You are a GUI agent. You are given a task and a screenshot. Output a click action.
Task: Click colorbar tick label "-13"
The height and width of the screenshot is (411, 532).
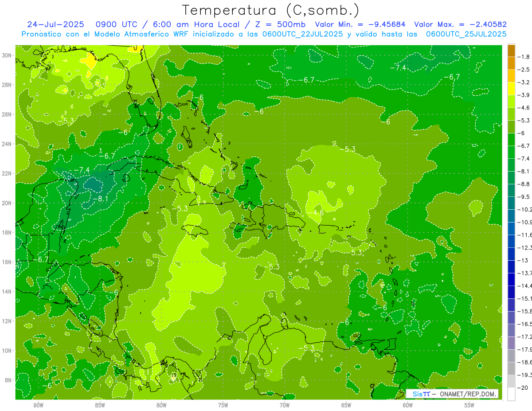click(x=523, y=260)
